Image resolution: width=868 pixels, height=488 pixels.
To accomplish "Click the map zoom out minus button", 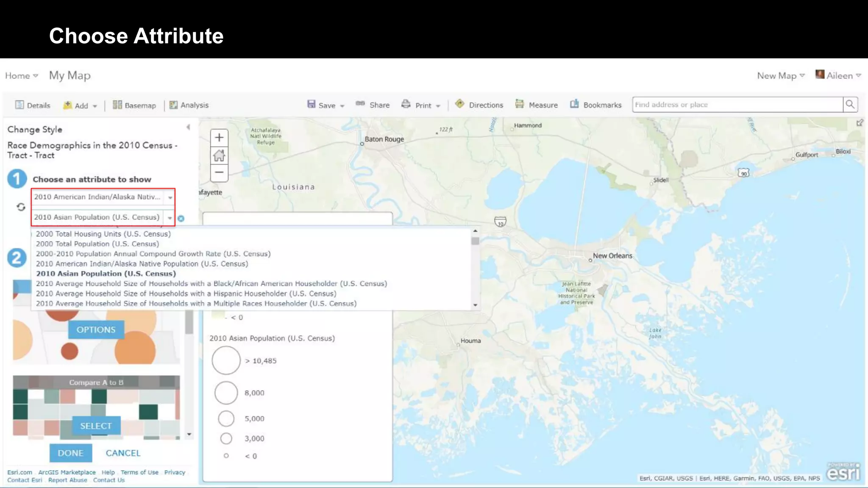I will pyautogui.click(x=219, y=172).
